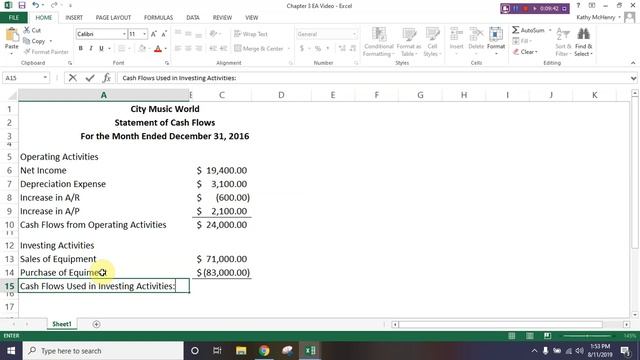Image resolution: width=640 pixels, height=360 pixels.
Task: Open Excel Help with the question mark icon
Action: 578,6
